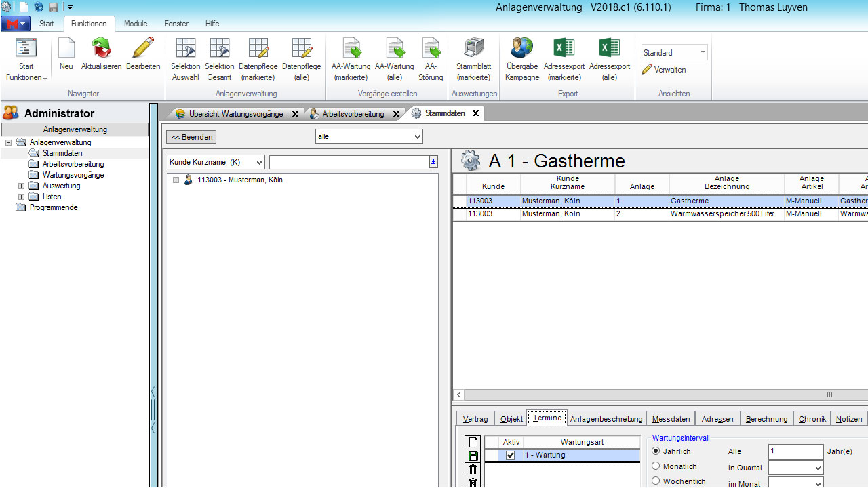Screen dimensions: 868x488
Task: Collapse the Anlagenverwaltung tree node
Action: (x=8, y=142)
